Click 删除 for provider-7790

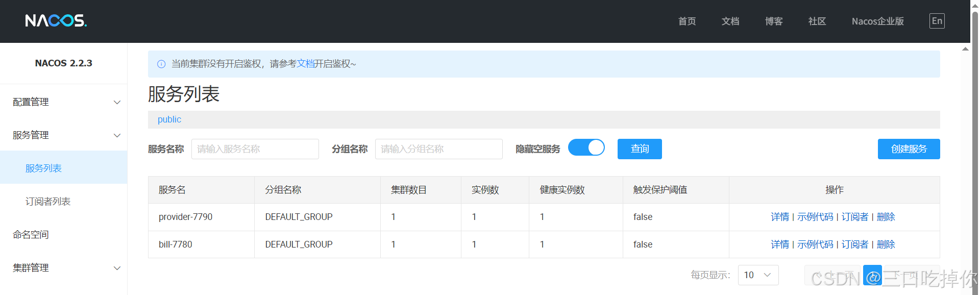[886, 217]
